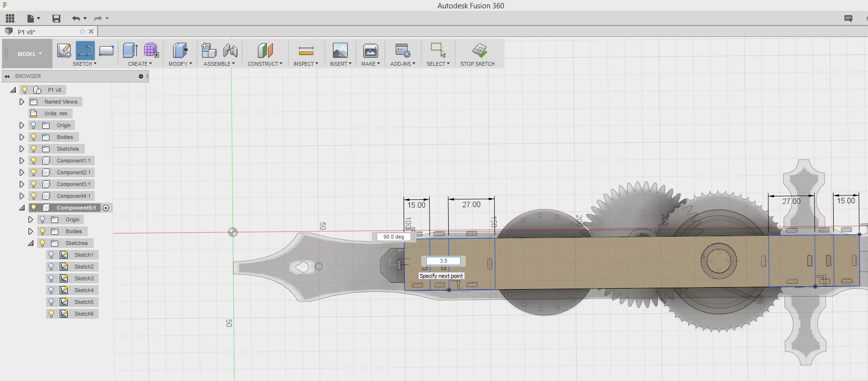Expand the Component2:1 node

(22, 172)
